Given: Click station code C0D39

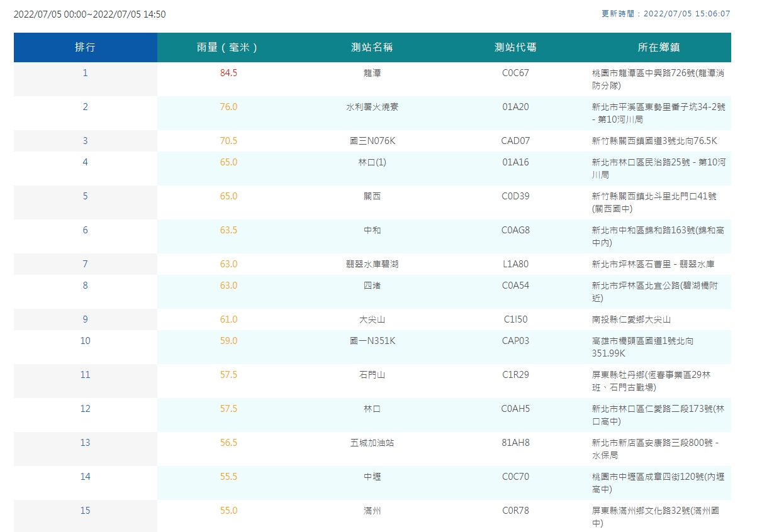Looking at the screenshot, I should 515,196.
